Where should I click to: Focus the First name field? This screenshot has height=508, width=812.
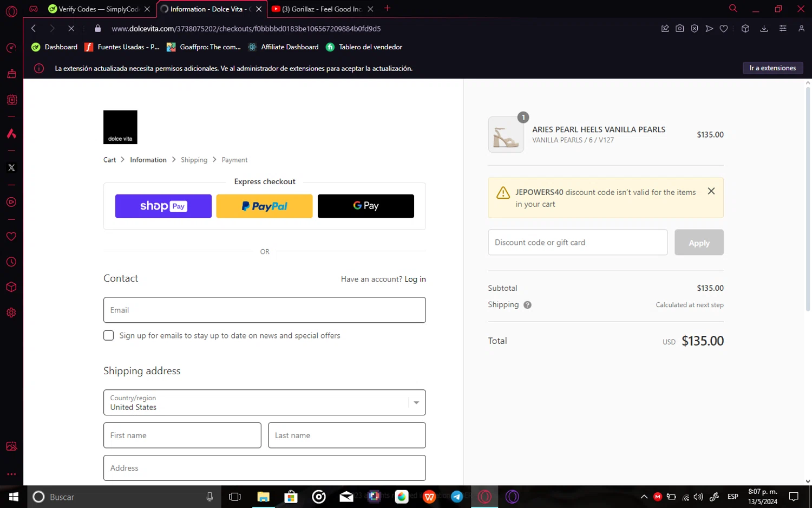click(x=182, y=435)
